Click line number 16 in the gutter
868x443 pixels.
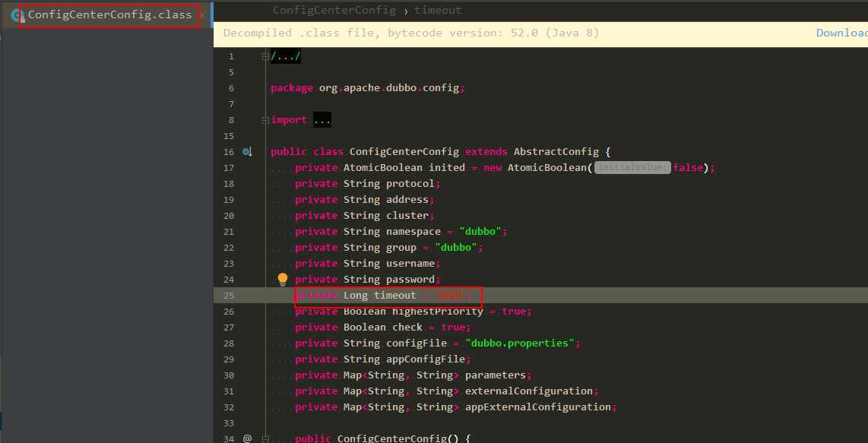tap(229, 152)
